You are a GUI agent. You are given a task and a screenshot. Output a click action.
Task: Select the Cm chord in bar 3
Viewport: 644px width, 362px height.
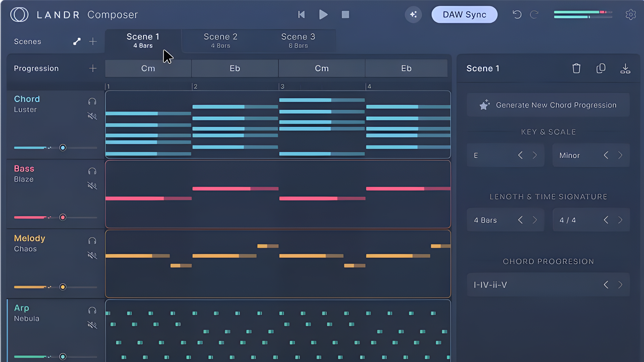coord(322,68)
